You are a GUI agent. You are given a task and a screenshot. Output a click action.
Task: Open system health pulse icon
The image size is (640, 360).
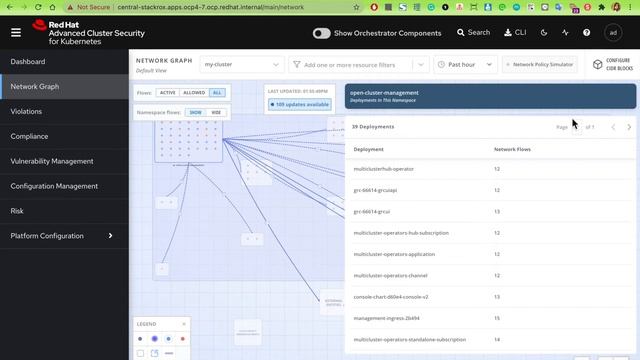tap(565, 33)
